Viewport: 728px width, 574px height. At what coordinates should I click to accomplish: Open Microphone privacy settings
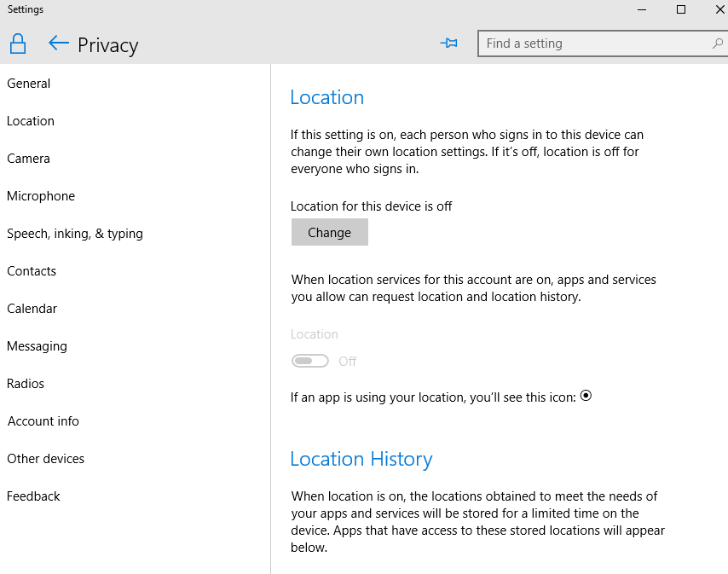41,196
